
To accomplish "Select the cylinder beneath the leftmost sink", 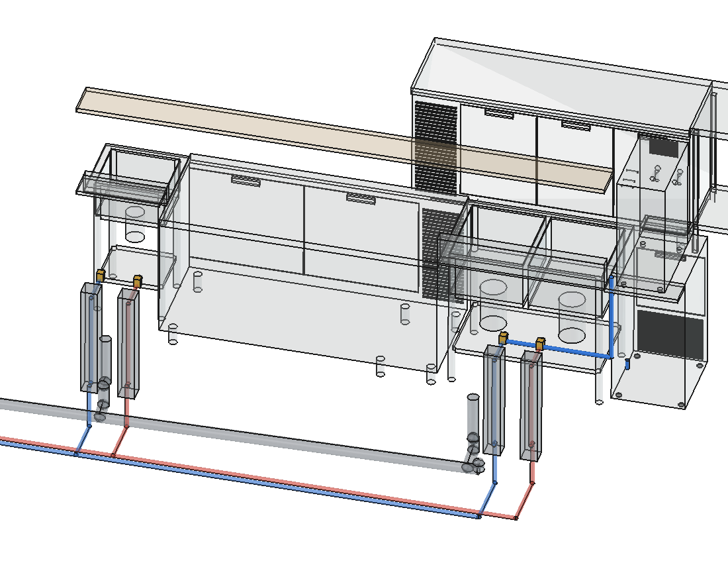I will pos(135,225).
